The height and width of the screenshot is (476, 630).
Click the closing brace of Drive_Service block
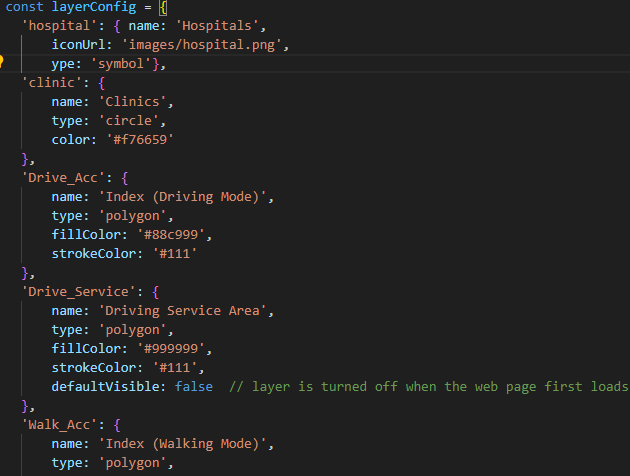click(25, 406)
